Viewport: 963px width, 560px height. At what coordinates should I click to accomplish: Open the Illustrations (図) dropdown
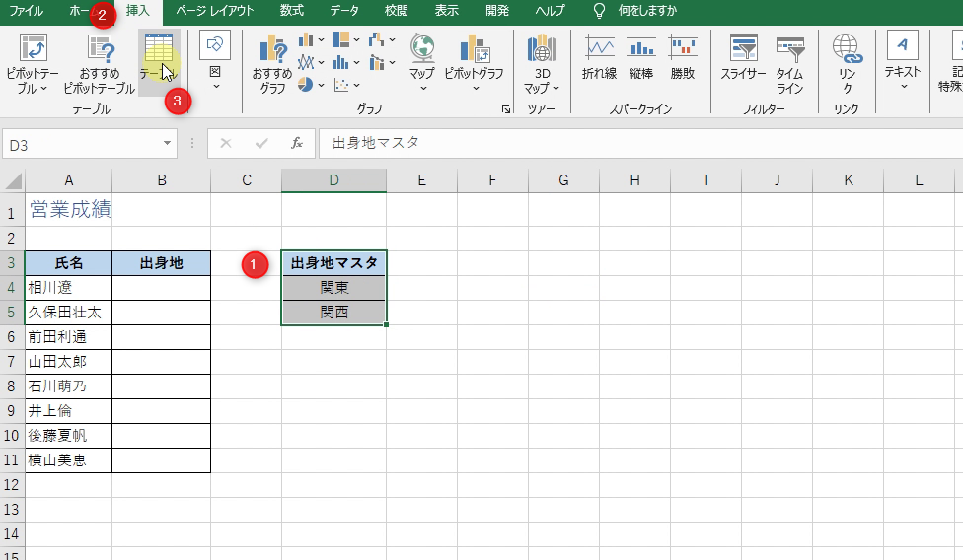[x=215, y=61]
